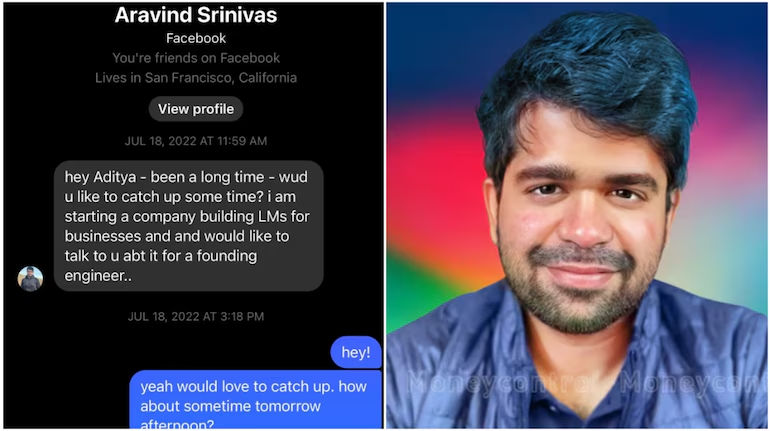Click "Lives in San Francisco, California" line
770x431 pixels.
[x=196, y=78]
